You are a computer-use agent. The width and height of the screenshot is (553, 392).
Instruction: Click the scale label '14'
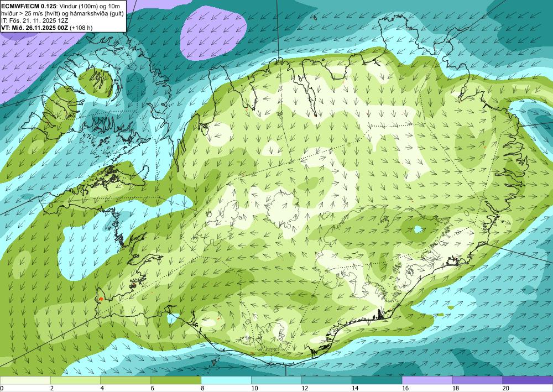coord(355,389)
